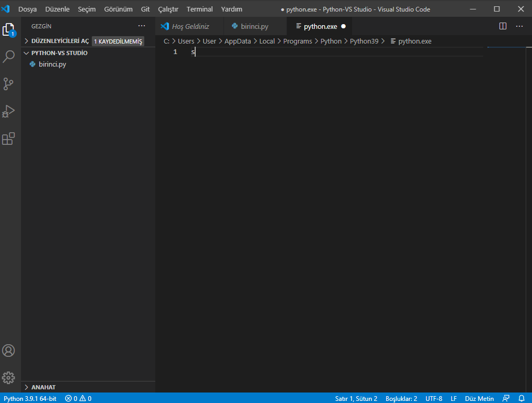Viewport: 532px width, 403px height.
Task: Click the feedback icon in status bar
Action: tap(506, 398)
